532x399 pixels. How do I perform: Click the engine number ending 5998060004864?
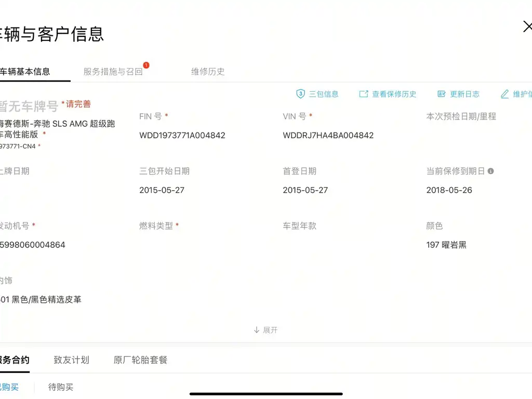tap(33, 245)
